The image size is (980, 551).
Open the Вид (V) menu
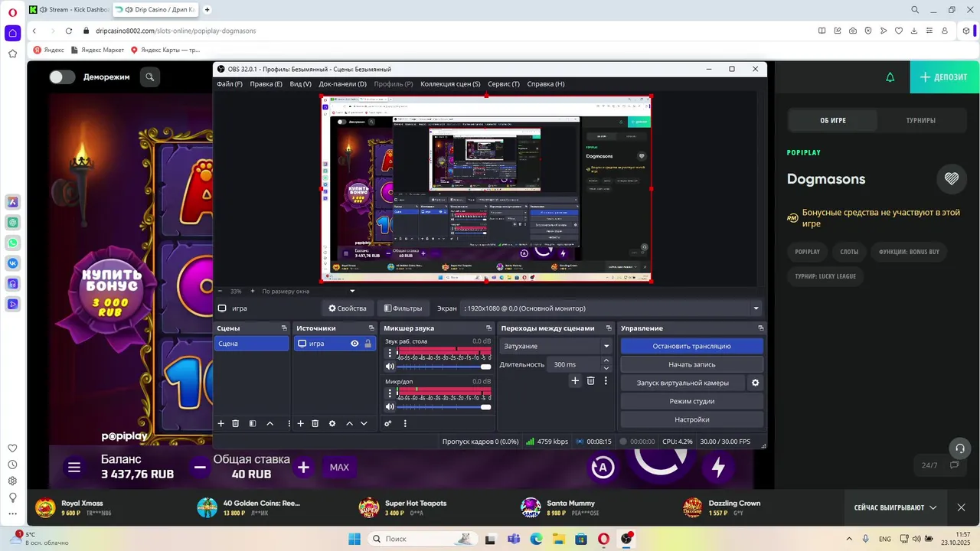click(x=300, y=84)
